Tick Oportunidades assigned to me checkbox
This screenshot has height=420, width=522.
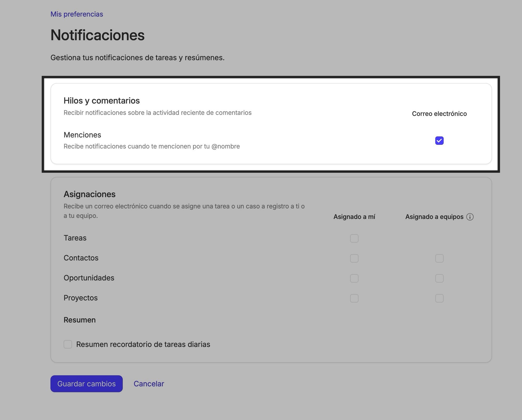[354, 278]
